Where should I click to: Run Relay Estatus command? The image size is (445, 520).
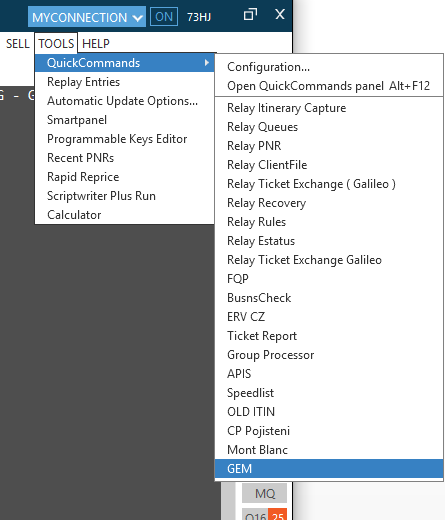point(329,241)
